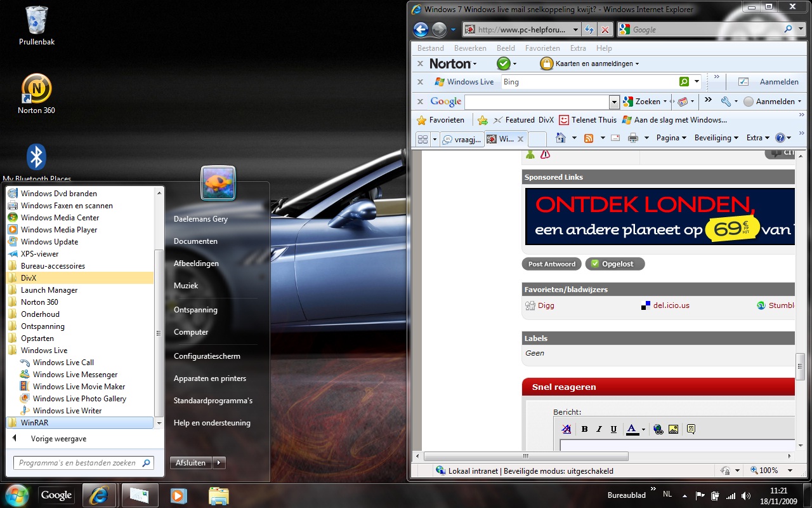Click the Ontdek Londen banner advertisement
812x508 pixels.
pyautogui.click(x=660, y=217)
